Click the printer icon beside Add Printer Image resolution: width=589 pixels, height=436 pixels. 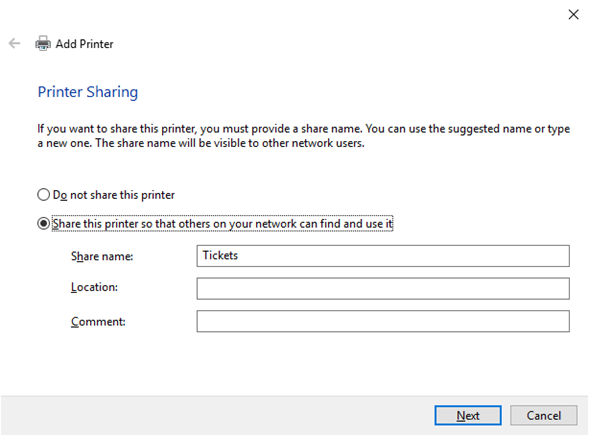tap(43, 44)
